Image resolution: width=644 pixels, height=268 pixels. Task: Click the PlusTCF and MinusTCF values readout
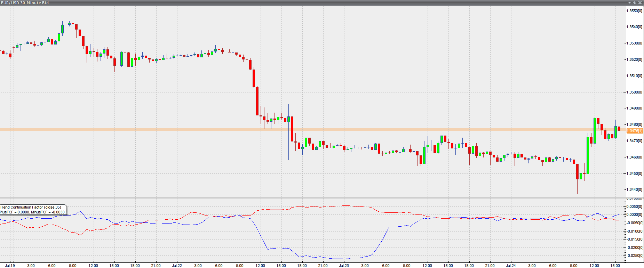point(32,212)
